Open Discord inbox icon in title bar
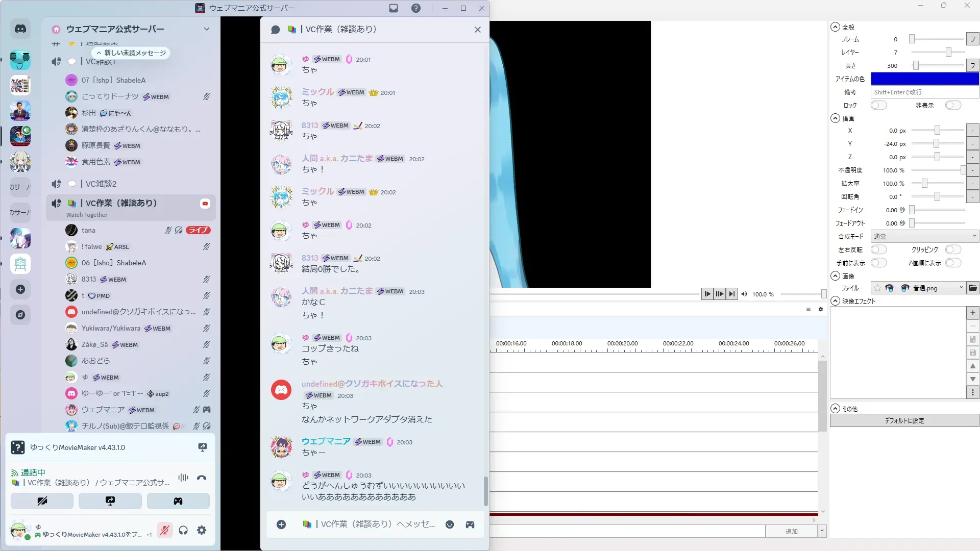 coord(394,8)
